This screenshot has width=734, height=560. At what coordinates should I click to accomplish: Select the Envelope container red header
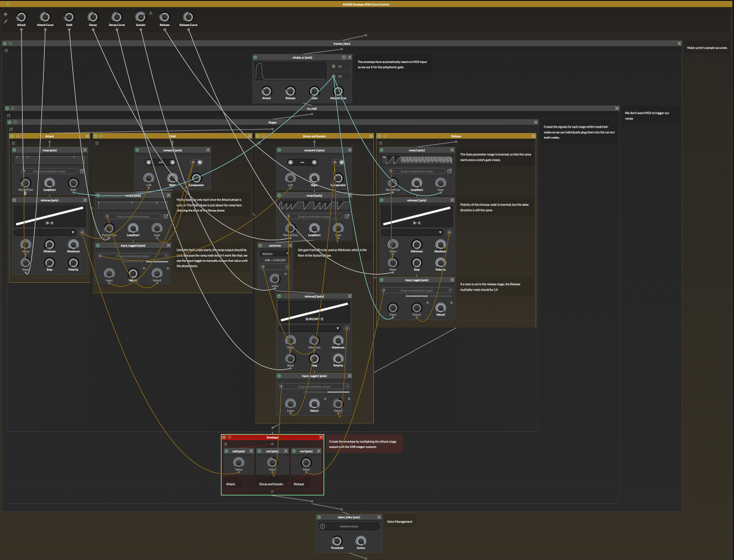coord(272,437)
